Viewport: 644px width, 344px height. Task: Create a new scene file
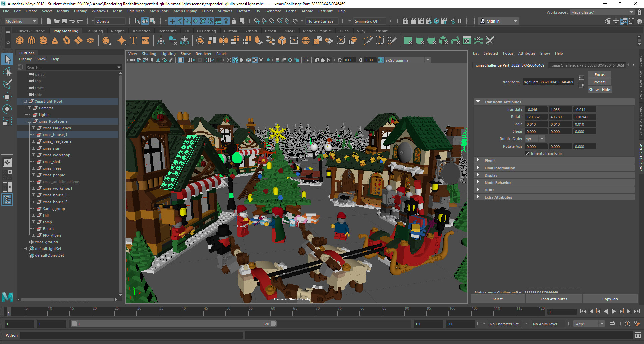tap(49, 21)
